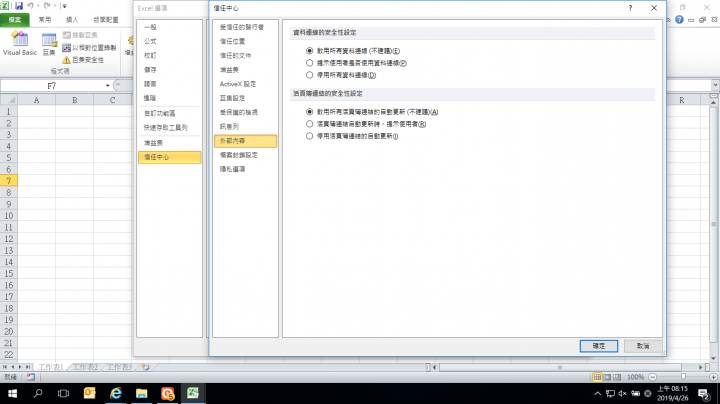Click muted speaker tray icon
The height and width of the screenshot is (404, 720).
tap(622, 393)
